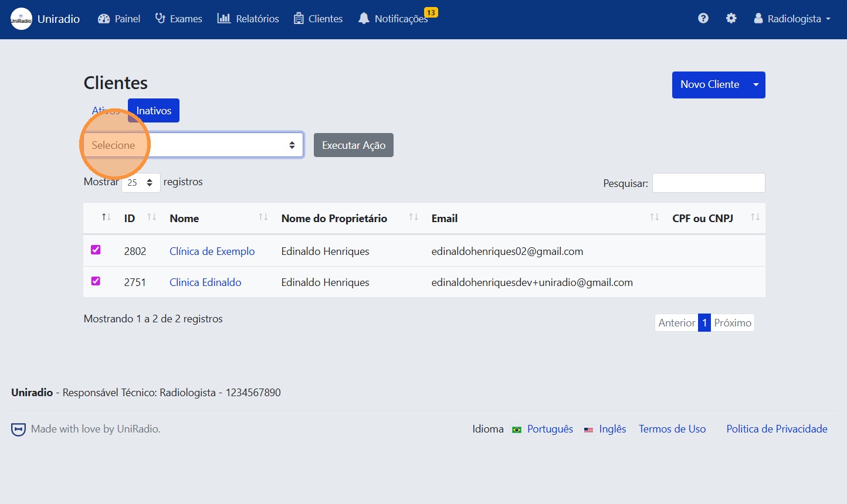
Task: Uncheck the checkbox for row 2802
Action: (96, 250)
